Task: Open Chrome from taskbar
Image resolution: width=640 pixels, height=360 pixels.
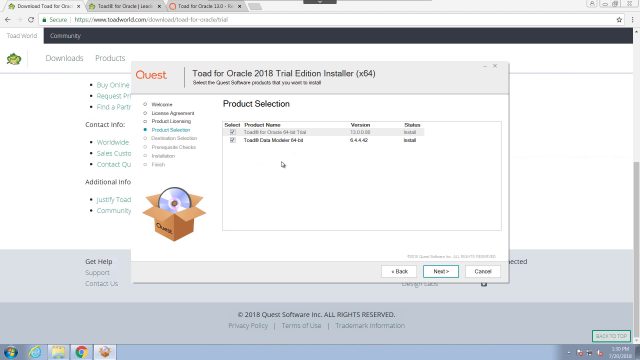Action: coord(82,352)
